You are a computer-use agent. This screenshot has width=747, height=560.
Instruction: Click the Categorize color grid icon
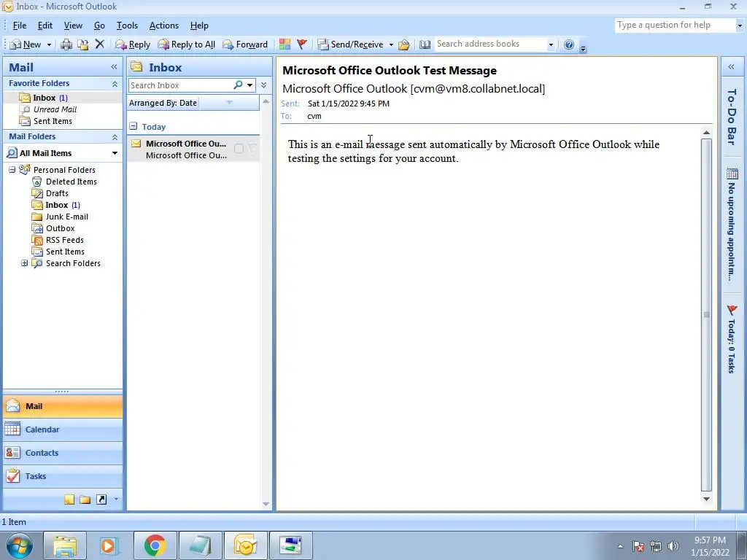point(285,44)
